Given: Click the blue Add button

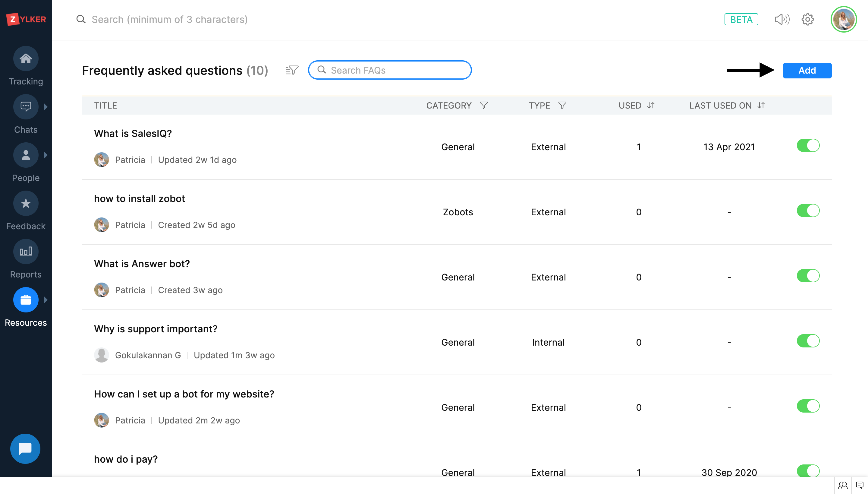Looking at the screenshot, I should 807,71.
